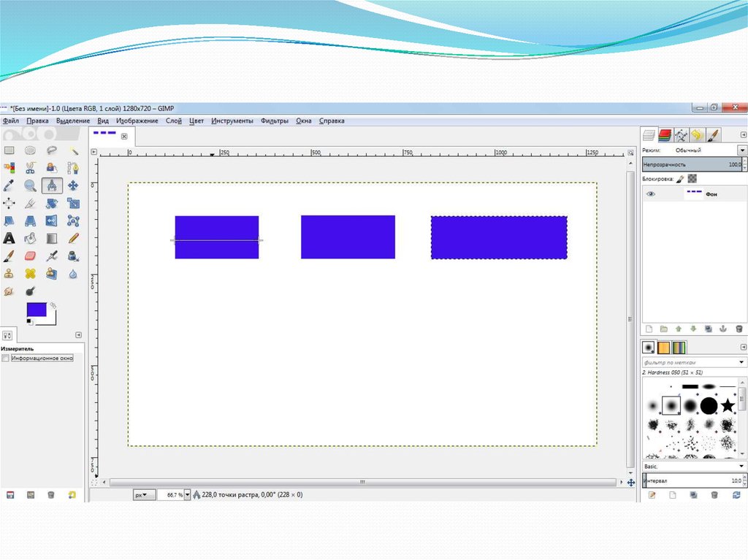Select the Rectangle Select tool
This screenshot has height=560, width=748.
point(9,150)
